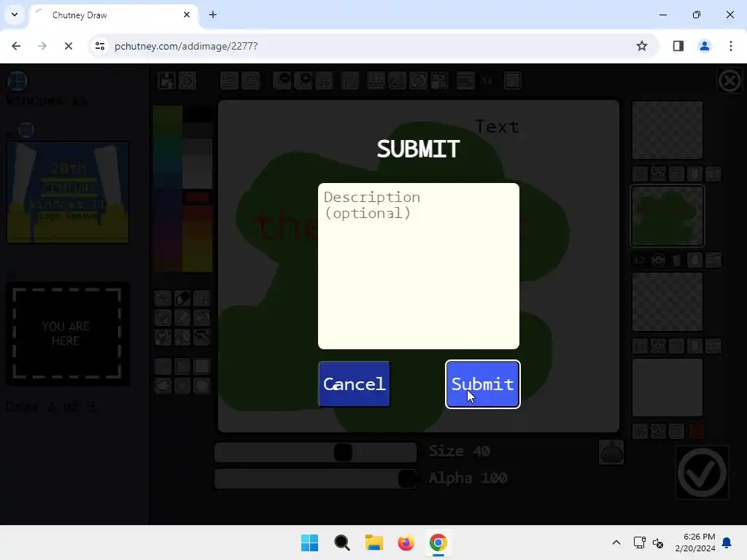Select the green L2 layer thumbnail
747x560 pixels.
pos(667,216)
